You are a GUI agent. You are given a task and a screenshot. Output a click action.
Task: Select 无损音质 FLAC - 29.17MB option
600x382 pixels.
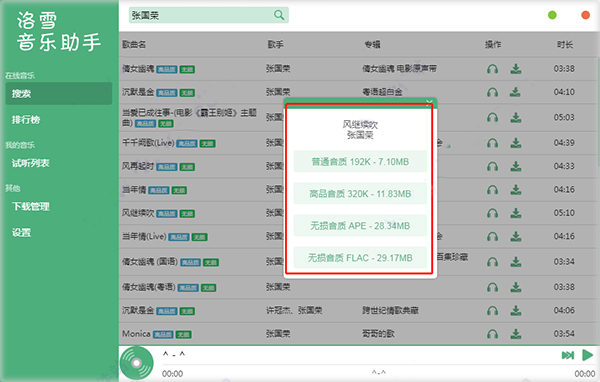click(360, 258)
